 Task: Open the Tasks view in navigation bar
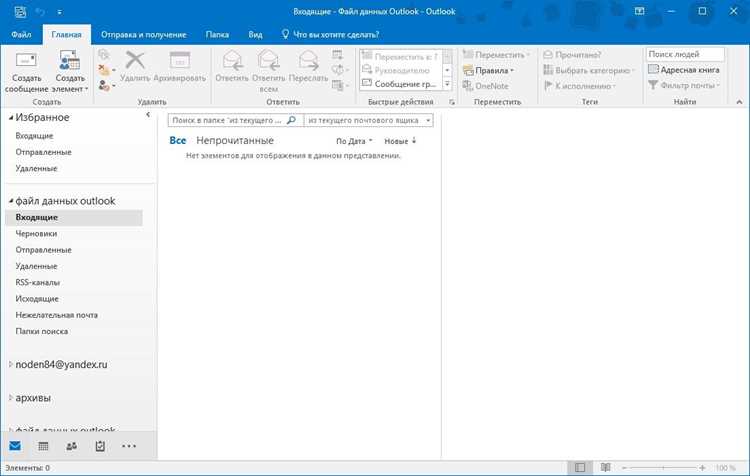click(100, 446)
